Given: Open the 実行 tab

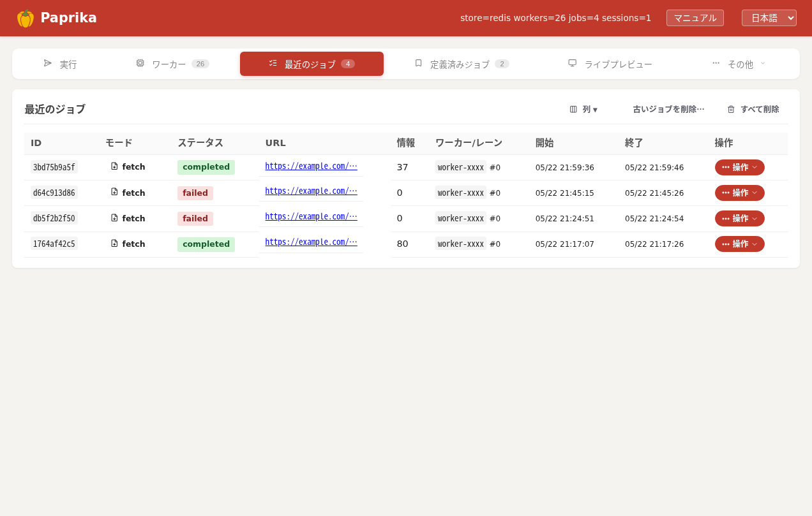Looking at the screenshot, I should tap(60, 64).
